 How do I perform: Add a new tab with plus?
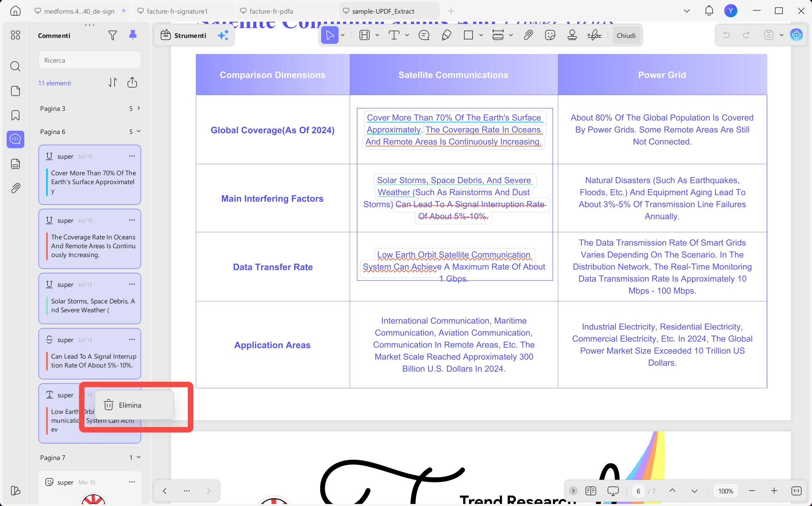coord(451,11)
